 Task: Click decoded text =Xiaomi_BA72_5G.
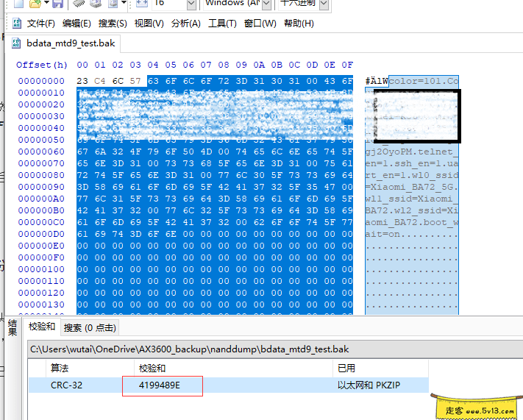pyautogui.click(x=412, y=187)
